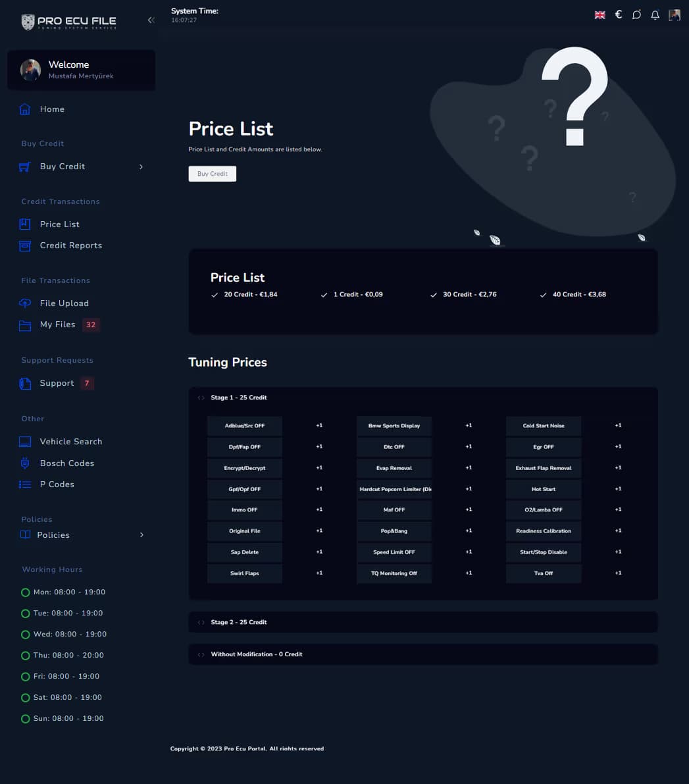Click the Buy Credit button
Screen dimensions: 689x784
(212, 173)
